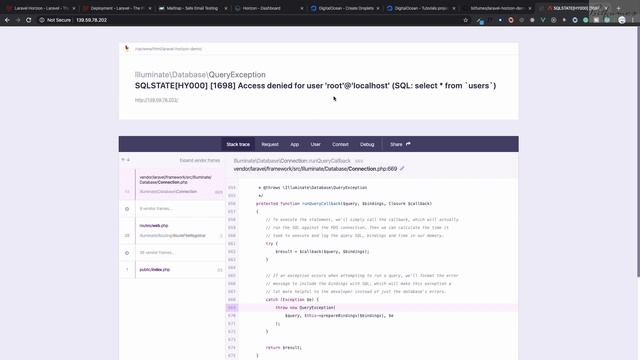The image size is (640, 360).
Task: Open the Debug tab
Action: (x=367, y=144)
